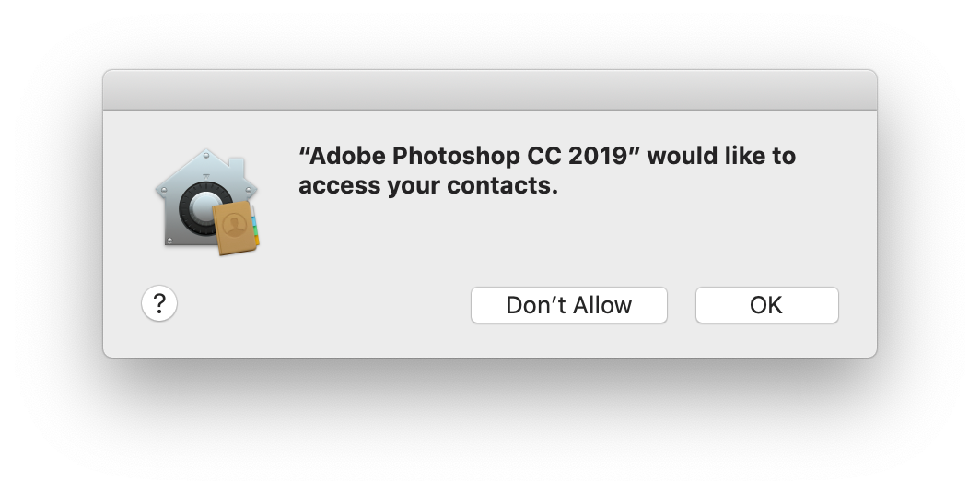980x494 pixels.
Task: Click the "access your contacts" message line
Action: click(428, 185)
